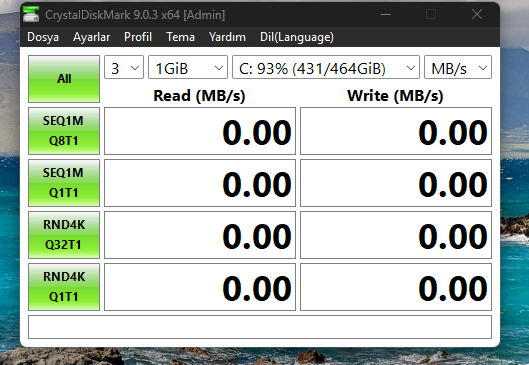Click the SEQ1M Q8T1 write result value
The width and height of the screenshot is (529, 365).
[x=396, y=131]
